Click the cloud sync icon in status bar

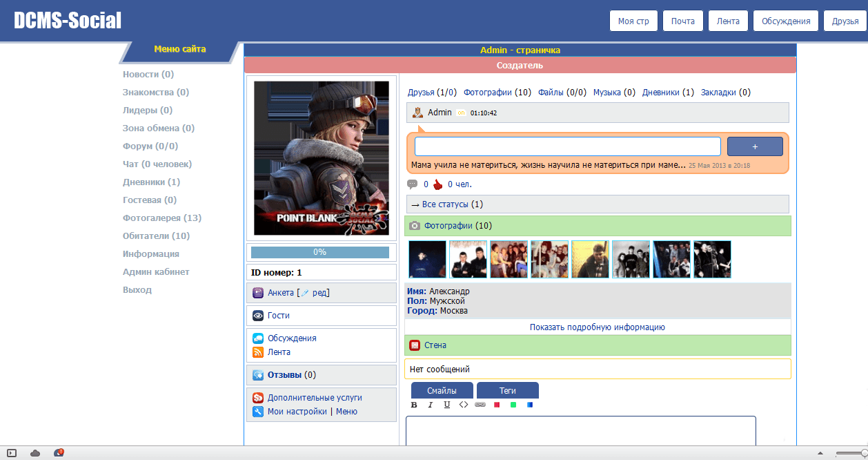tap(35, 453)
